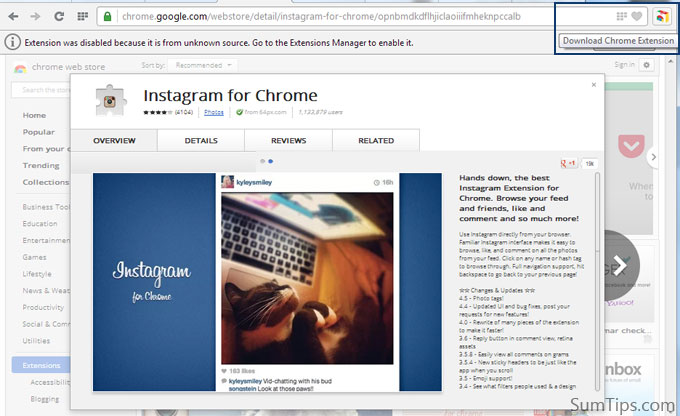Close the Instagram for Chrome detail dialog
680x416 pixels.
tap(594, 85)
